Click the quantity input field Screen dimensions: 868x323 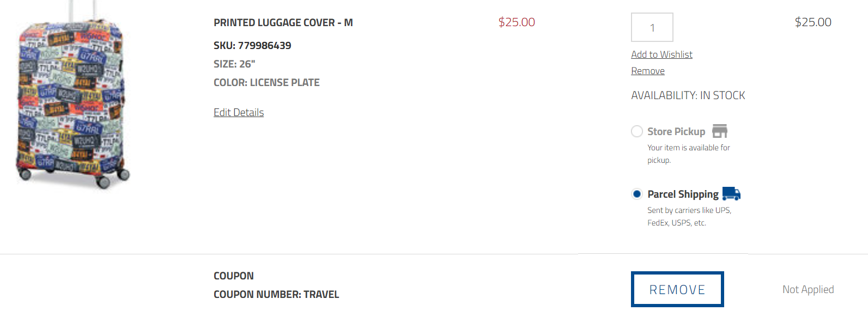coord(652,27)
